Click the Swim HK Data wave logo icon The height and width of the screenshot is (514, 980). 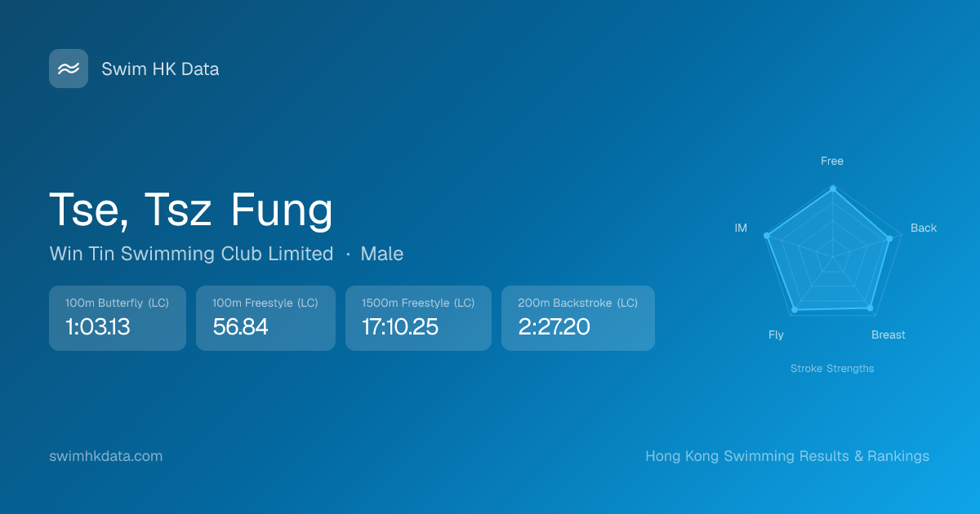(x=69, y=69)
